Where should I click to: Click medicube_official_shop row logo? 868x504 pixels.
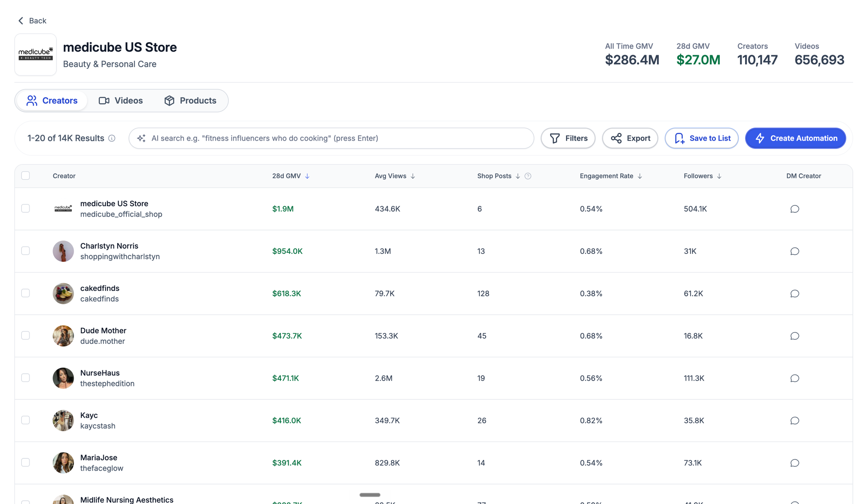pos(63,208)
